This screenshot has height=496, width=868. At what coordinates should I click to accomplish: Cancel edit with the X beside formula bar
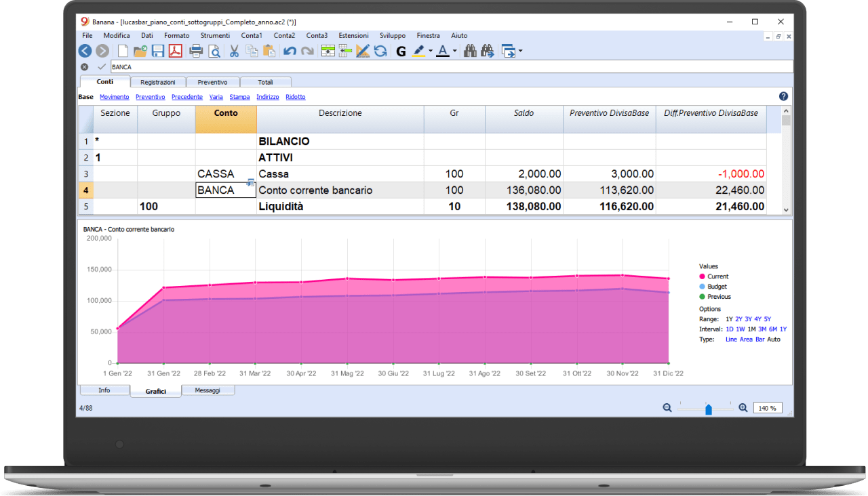84,67
